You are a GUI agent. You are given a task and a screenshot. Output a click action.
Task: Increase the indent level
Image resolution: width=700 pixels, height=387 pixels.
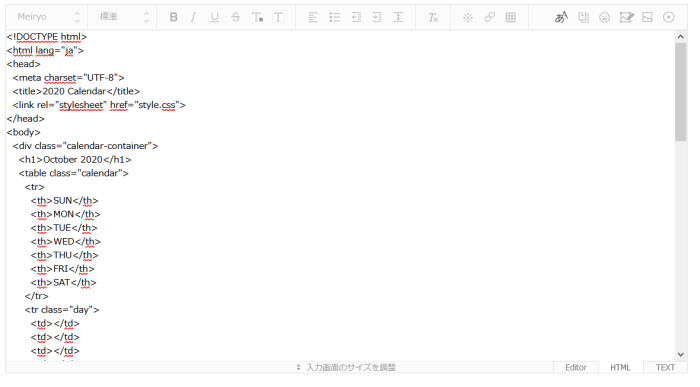pos(377,17)
